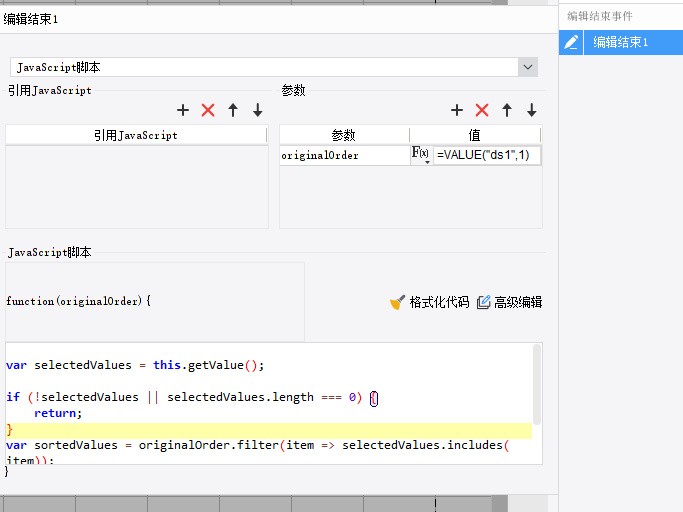This screenshot has height=512, width=683.
Task: Move referenced JavaScript entry down
Action: pyautogui.click(x=258, y=110)
